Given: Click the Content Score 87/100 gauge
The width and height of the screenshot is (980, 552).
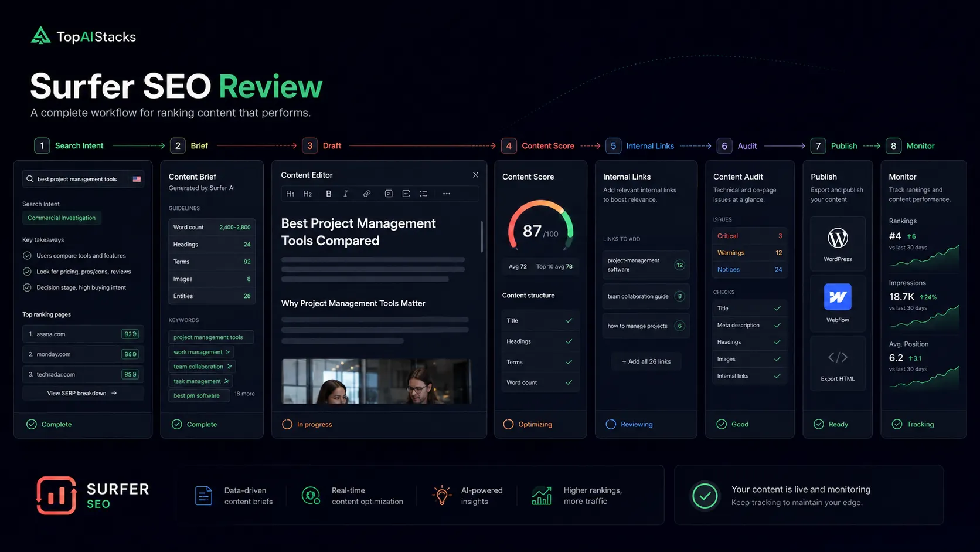Looking at the screenshot, I should (x=540, y=226).
